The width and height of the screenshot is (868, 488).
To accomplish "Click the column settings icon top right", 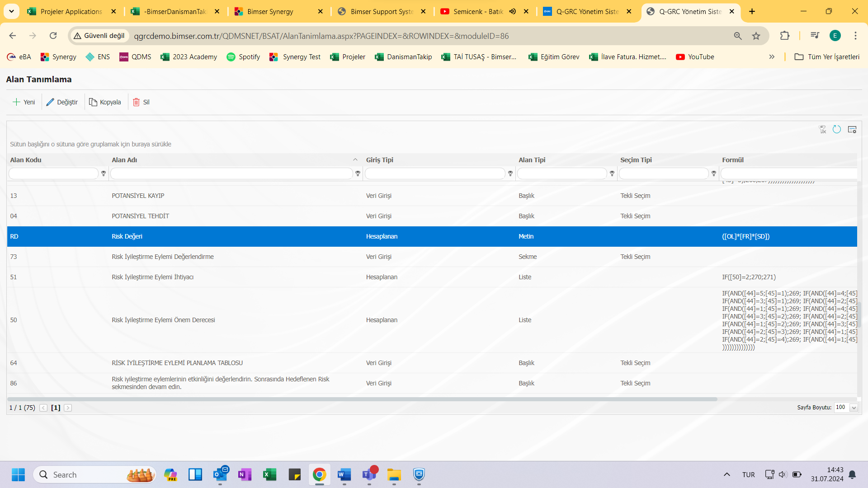I will [853, 129].
